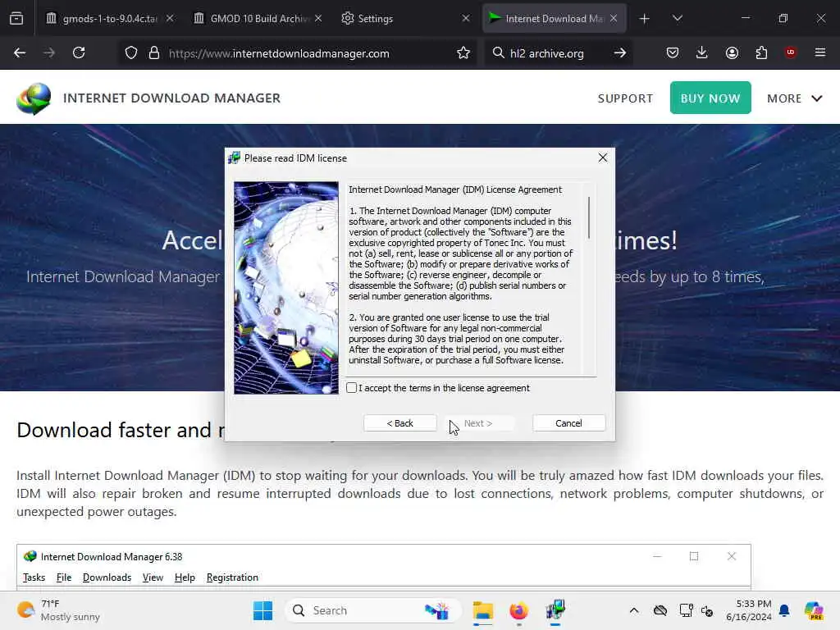Screen dimensions: 840x630
Task: Open the extensions puzzle icon
Action: 761,52
